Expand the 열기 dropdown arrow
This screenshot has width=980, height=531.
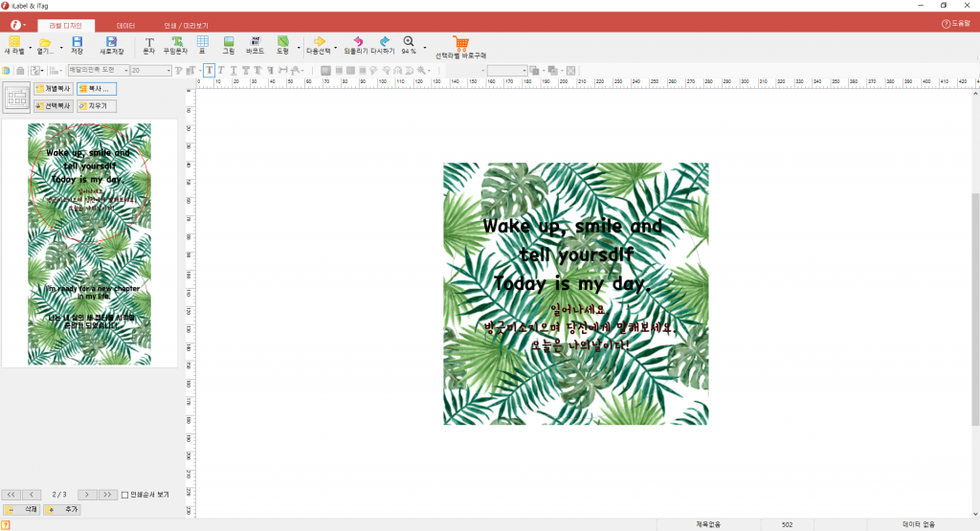click(60, 48)
